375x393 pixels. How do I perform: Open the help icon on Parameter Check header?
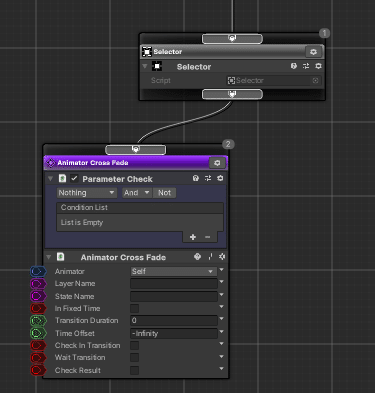point(196,178)
